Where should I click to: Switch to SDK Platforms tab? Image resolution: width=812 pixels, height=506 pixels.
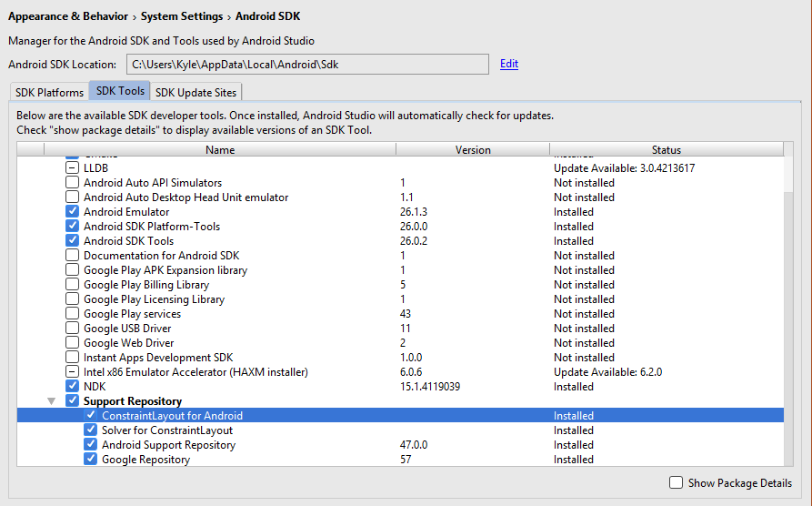point(49,92)
